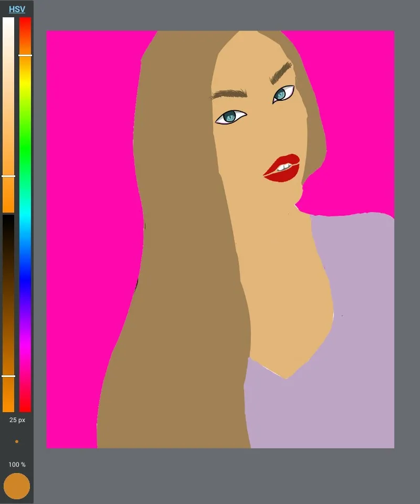
Task: Click the 100 % opacity label
Action: click(17, 465)
